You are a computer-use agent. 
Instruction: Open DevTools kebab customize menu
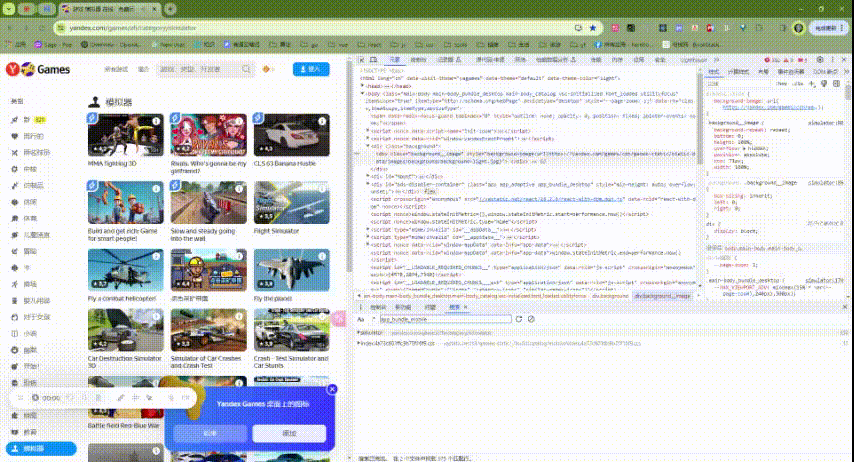point(833,60)
